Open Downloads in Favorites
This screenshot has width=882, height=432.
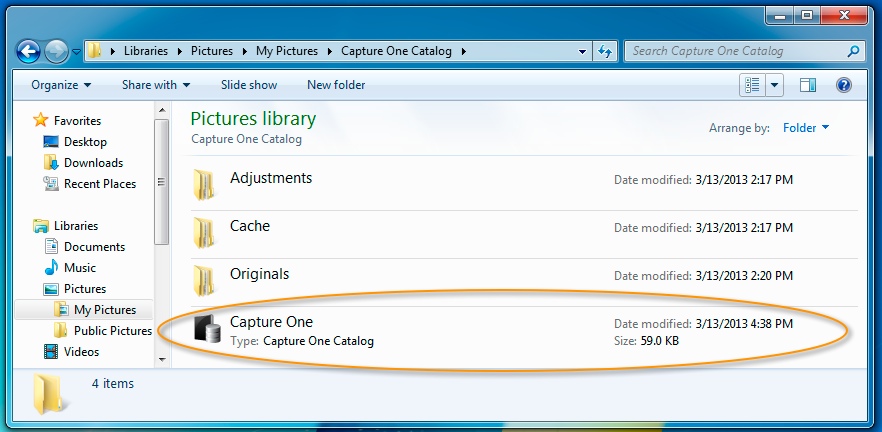(x=93, y=163)
